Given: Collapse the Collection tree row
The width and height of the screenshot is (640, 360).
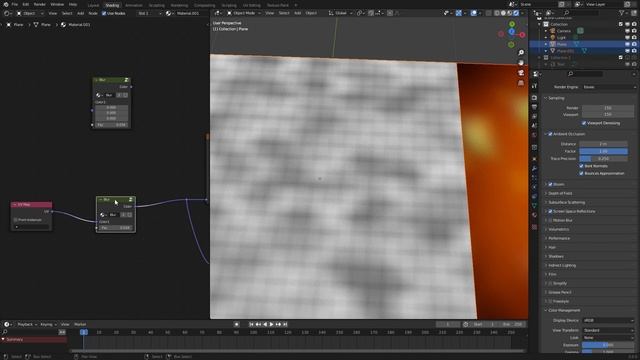Looking at the screenshot, I should pos(540,24).
